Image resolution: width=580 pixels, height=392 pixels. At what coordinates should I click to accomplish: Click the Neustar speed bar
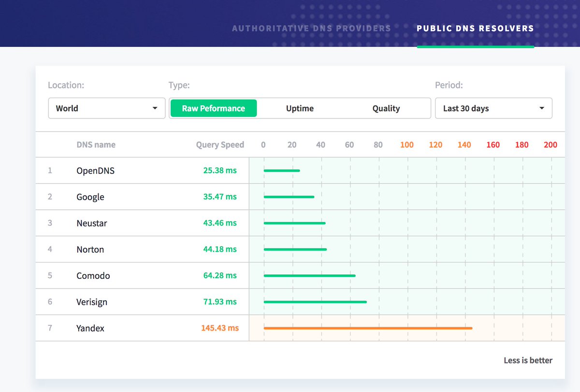[295, 223]
